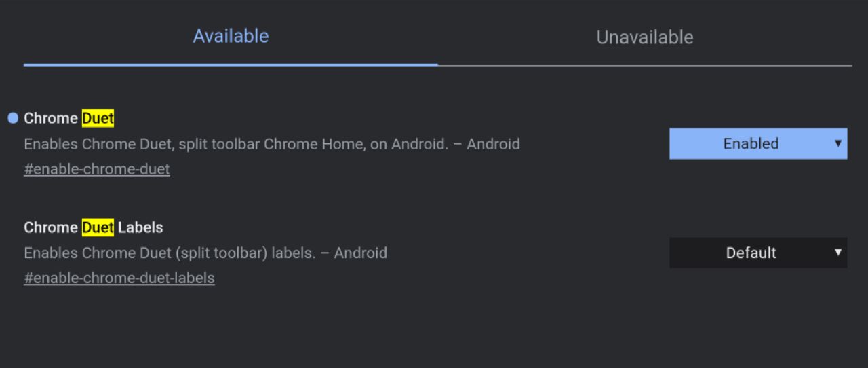868x368 pixels.
Task: Click the highlighted "Duet" in Chrome Duet Labels title
Action: 98,227
